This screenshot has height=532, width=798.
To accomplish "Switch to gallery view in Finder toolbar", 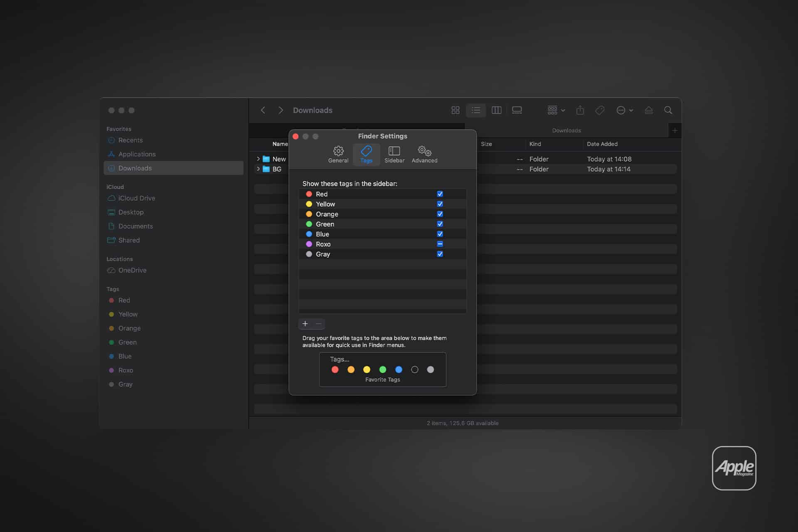I will tap(517, 110).
